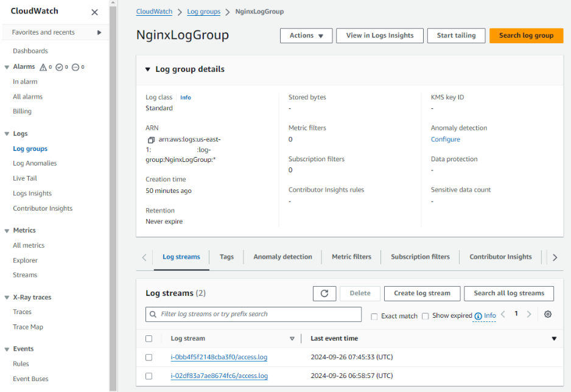
Task: Open Log groups breadcrumb link
Action: tap(203, 12)
